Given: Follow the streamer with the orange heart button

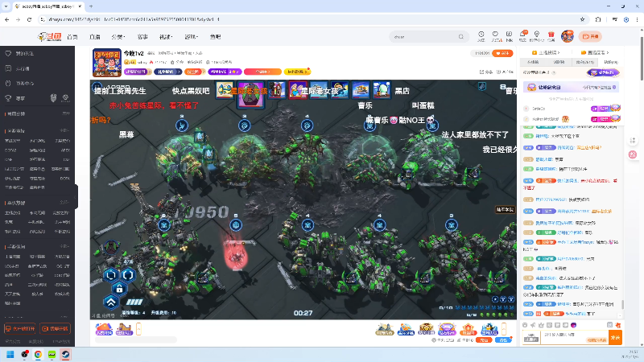Looking at the screenshot, I should (x=502, y=53).
